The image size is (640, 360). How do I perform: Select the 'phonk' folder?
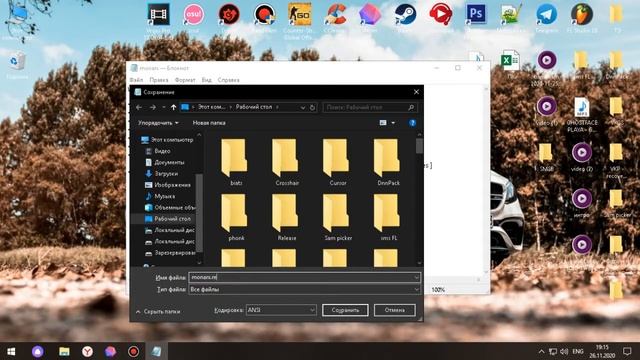[235, 217]
